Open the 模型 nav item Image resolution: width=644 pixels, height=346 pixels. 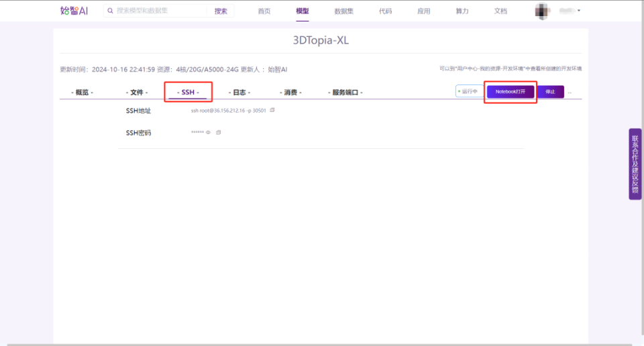303,11
